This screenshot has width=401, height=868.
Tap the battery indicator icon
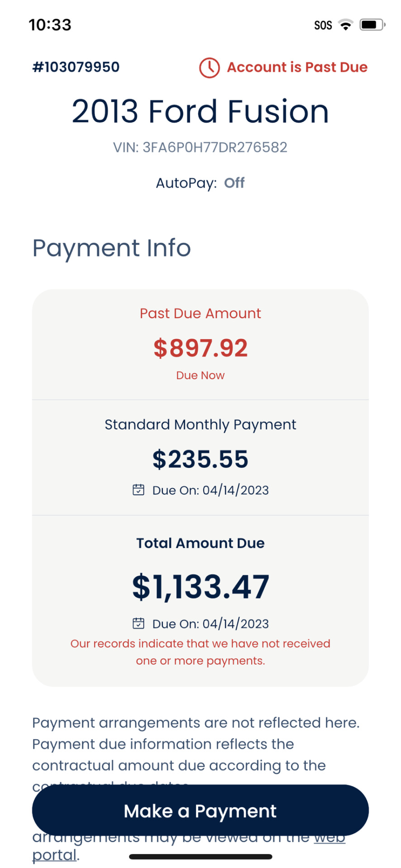372,25
